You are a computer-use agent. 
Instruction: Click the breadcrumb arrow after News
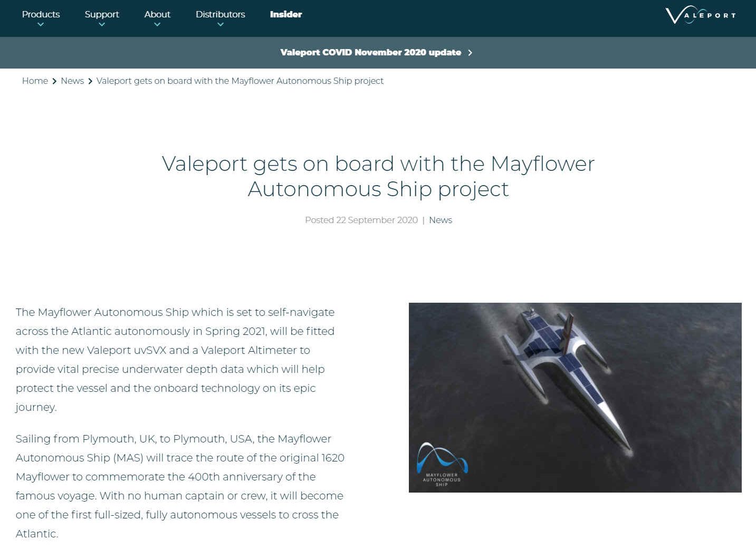(x=90, y=81)
